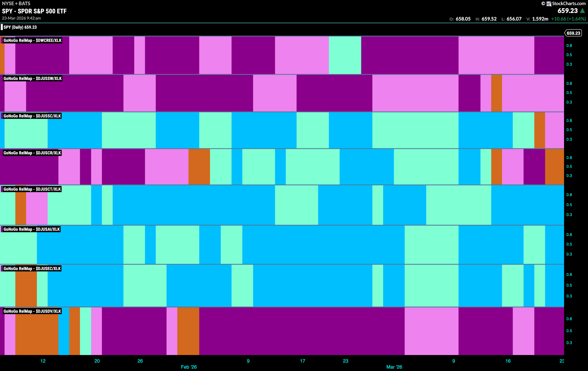Screen dimensions: 588x371
Task: Click the open price value 658.05
Action: click(x=463, y=19)
